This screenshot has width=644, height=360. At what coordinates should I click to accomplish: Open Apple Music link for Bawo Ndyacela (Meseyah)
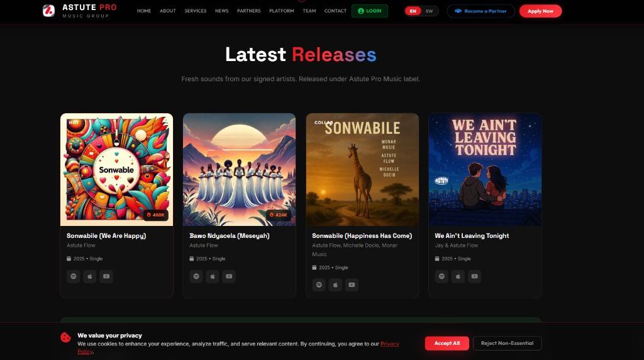(x=213, y=276)
